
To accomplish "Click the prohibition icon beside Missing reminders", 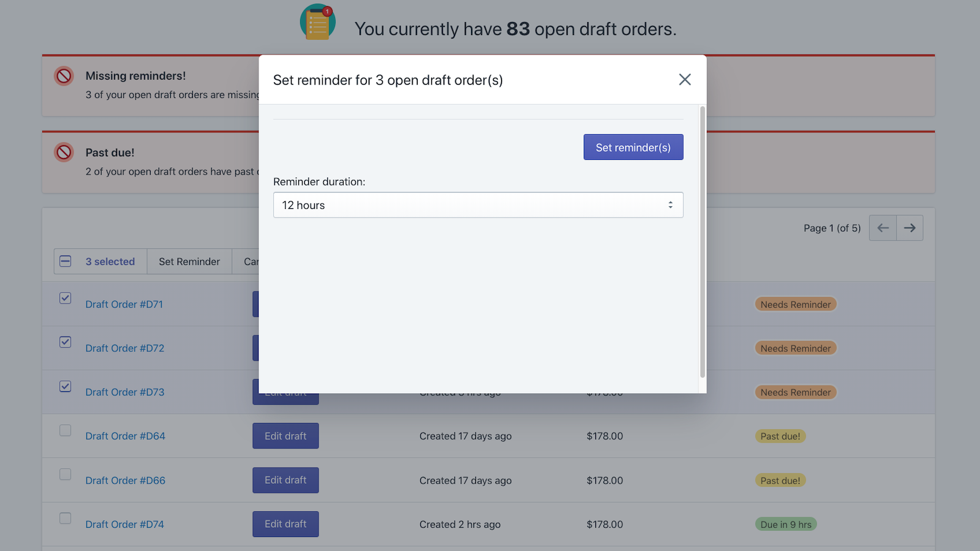I will pos(64,76).
